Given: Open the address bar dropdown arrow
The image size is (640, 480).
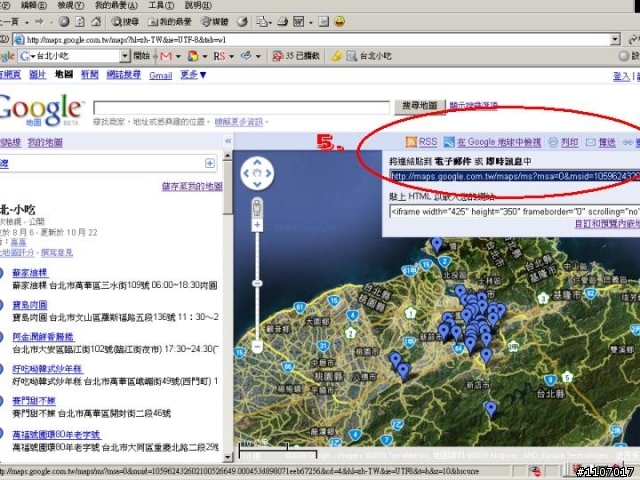Looking at the screenshot, I should 615,40.
